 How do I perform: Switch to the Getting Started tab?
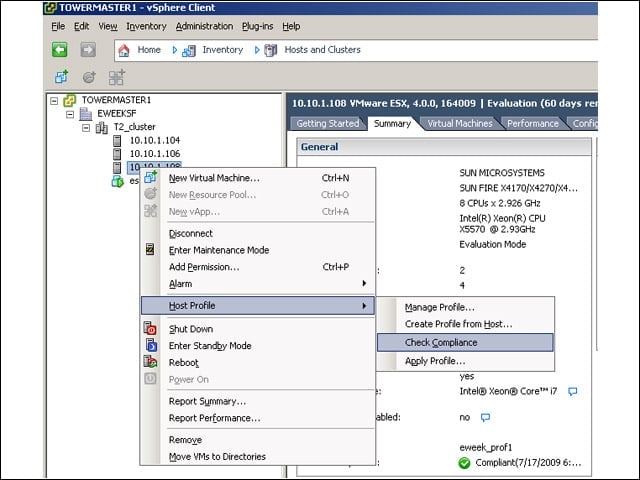click(x=327, y=123)
